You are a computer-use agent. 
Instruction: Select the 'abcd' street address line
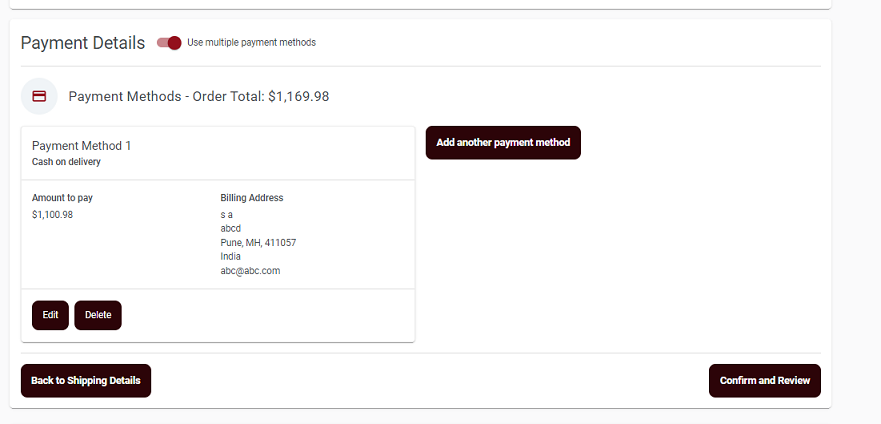[230, 229]
